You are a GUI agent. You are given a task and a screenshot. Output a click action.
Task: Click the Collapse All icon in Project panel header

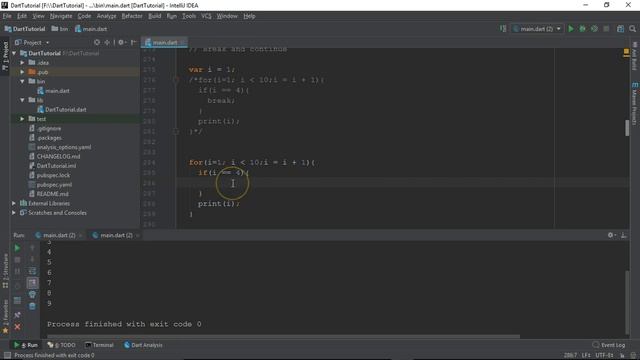[x=107, y=42]
